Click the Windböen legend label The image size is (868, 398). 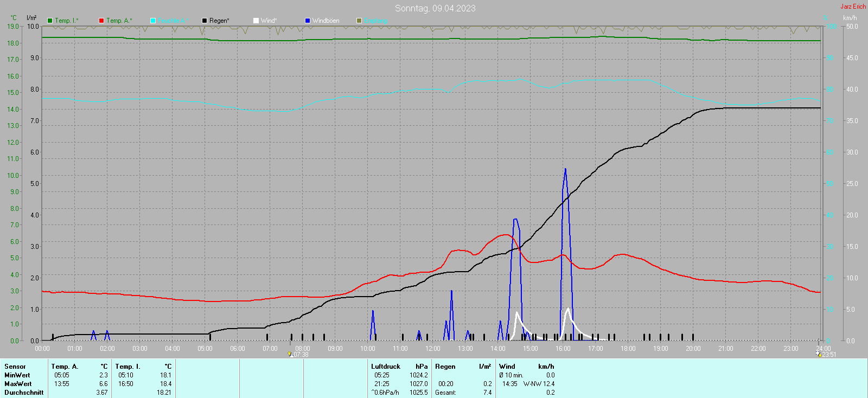[325, 21]
